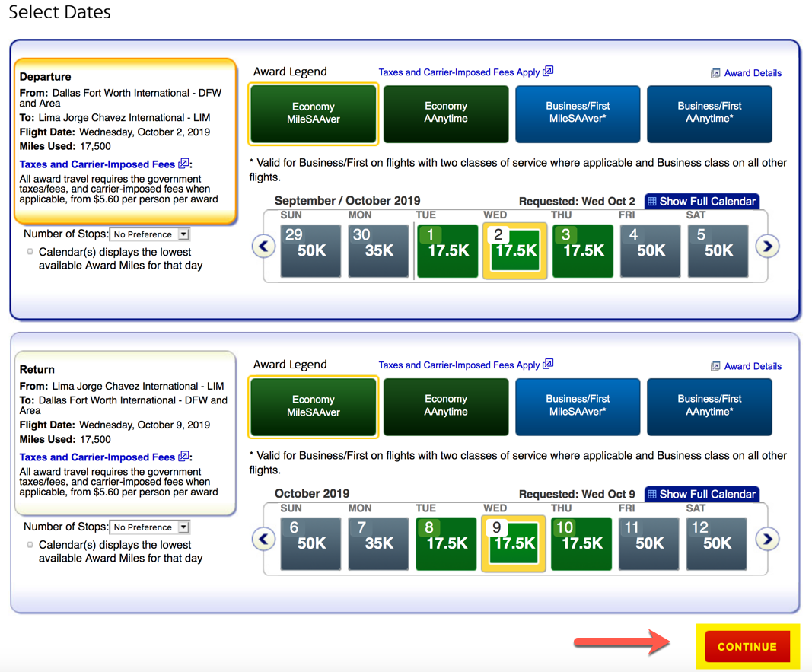Viewport: 812px width, 672px height.
Task: Open Taxes and Carrier-Imposed Fees link in Return panel
Action: (97, 457)
